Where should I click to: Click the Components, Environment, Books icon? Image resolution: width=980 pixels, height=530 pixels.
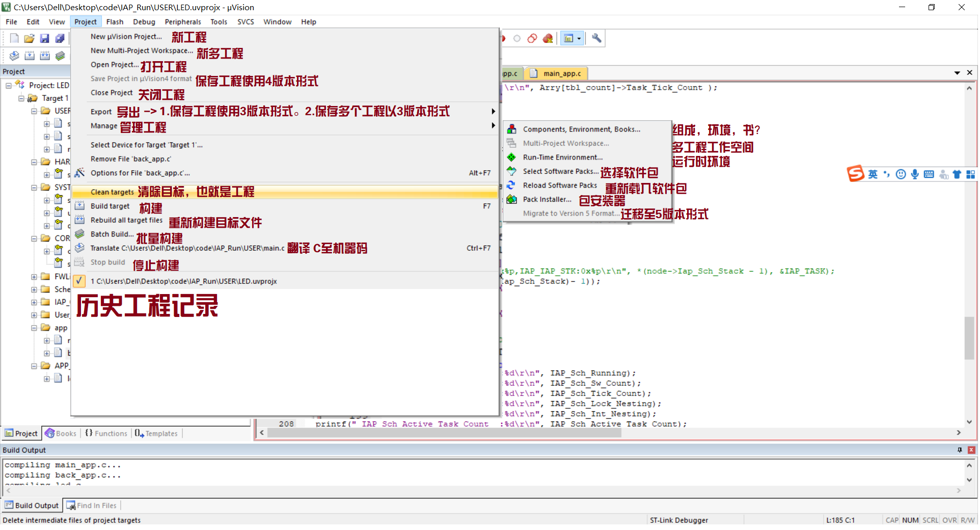512,129
